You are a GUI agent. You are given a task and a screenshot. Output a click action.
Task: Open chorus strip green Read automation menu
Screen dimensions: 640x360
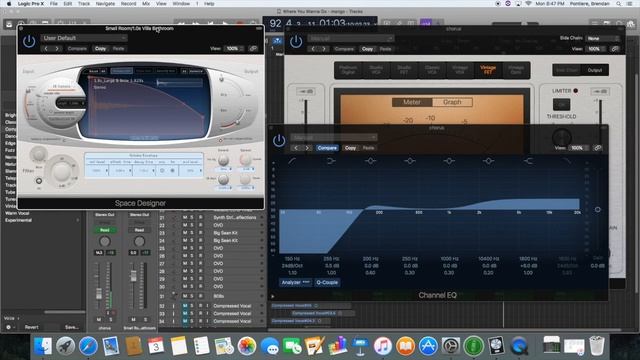coord(105,230)
